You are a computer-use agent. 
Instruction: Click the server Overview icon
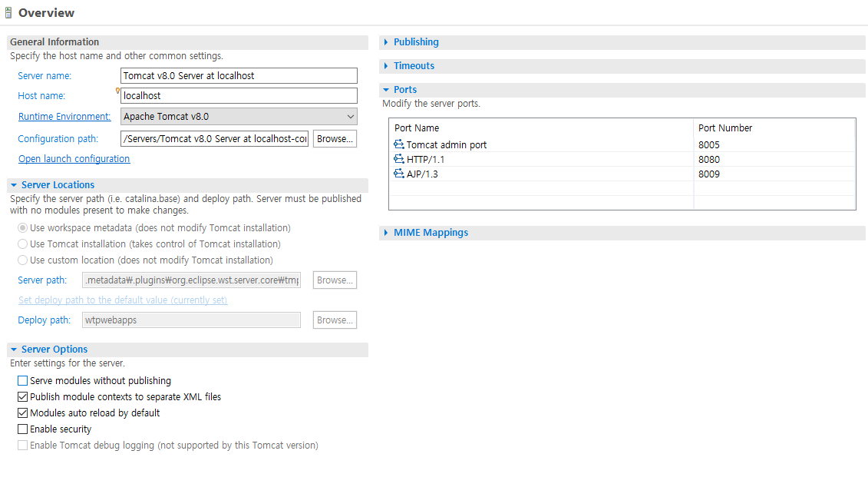click(8, 13)
